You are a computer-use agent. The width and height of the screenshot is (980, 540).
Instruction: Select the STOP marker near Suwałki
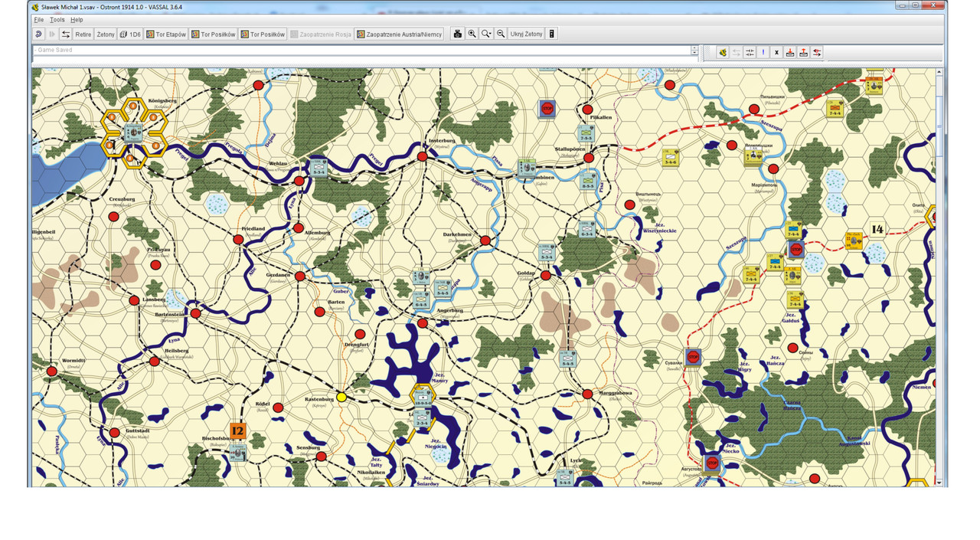tap(693, 357)
